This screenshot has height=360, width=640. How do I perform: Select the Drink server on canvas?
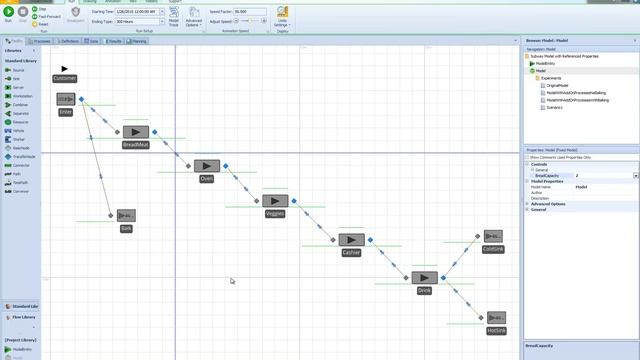[x=424, y=278]
